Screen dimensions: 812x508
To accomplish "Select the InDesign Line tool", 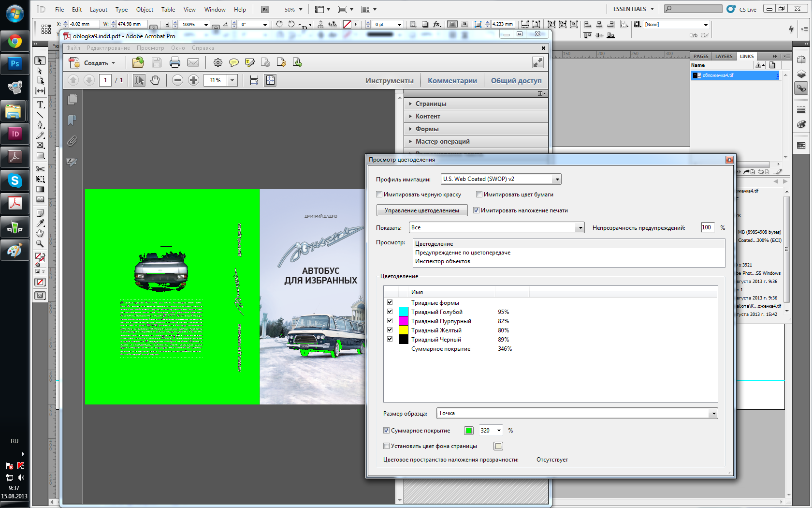I will [40, 115].
